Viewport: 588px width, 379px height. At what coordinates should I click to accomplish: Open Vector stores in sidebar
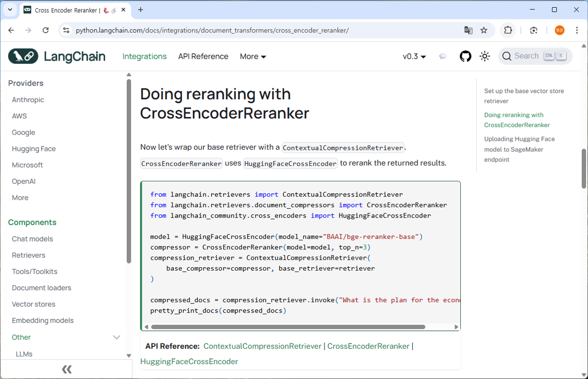(33, 304)
